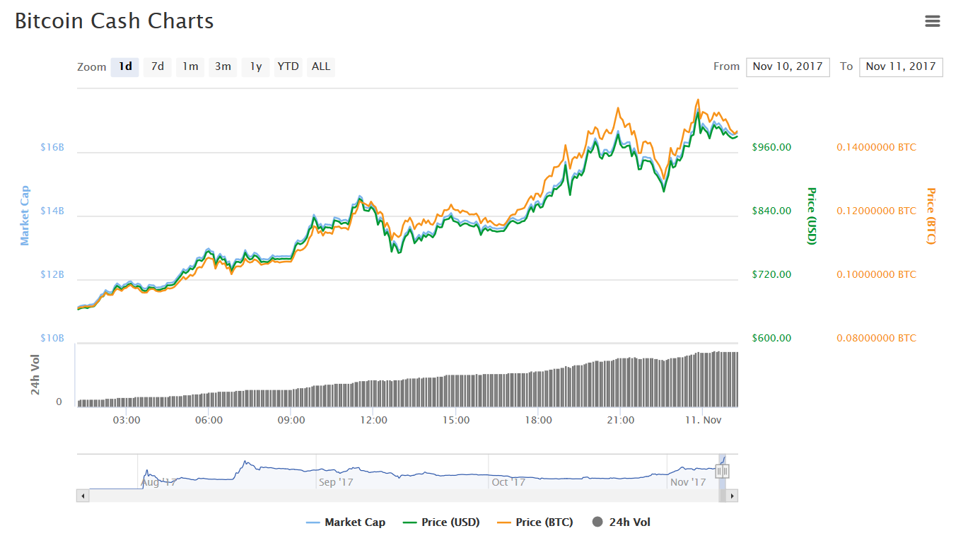Click the $14B market cap axis label
980x538 pixels.
52,211
